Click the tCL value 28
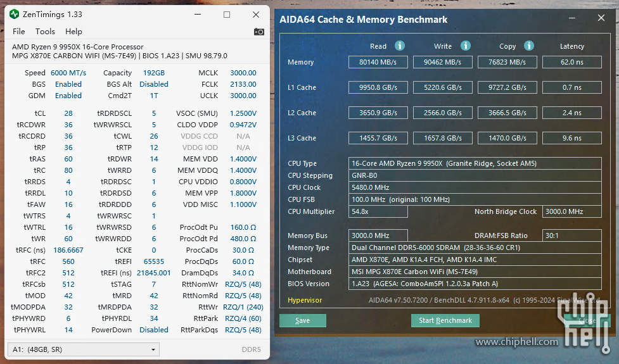This screenshot has height=364, width=619. [68, 113]
